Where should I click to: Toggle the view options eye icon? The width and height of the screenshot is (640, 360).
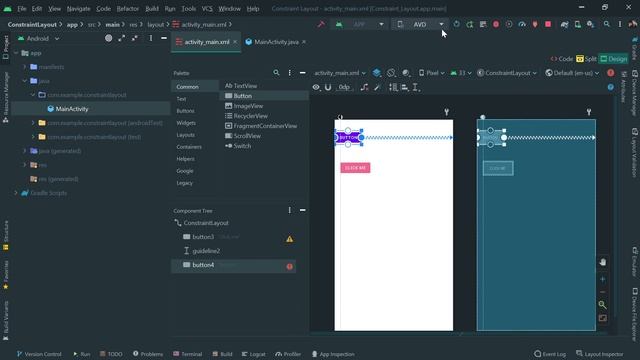pos(316,87)
